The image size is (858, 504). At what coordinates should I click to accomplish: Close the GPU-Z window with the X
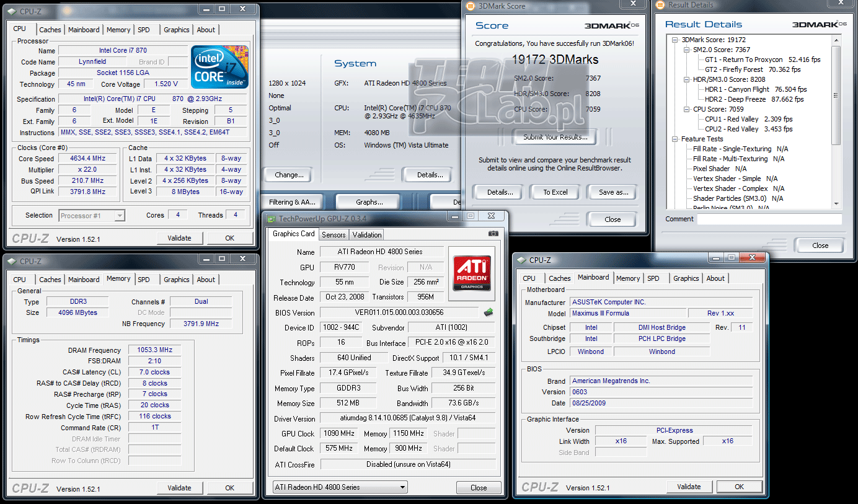(x=490, y=216)
